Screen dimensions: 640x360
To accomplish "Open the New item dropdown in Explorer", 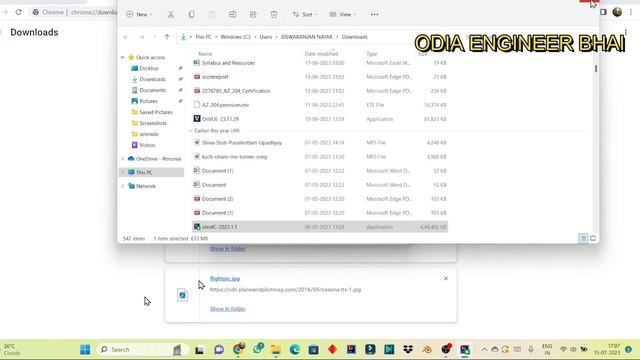I will point(139,14).
